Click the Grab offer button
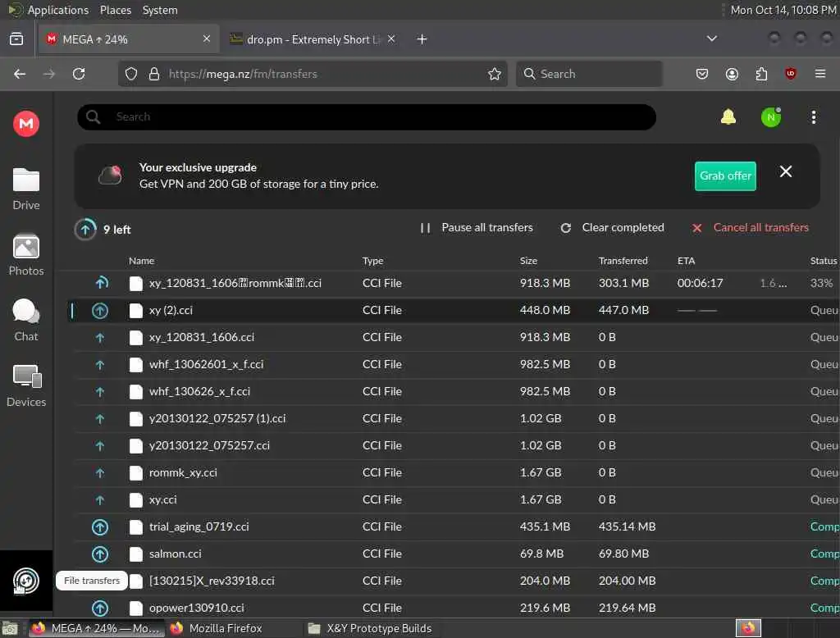The height and width of the screenshot is (638, 840). click(x=725, y=175)
